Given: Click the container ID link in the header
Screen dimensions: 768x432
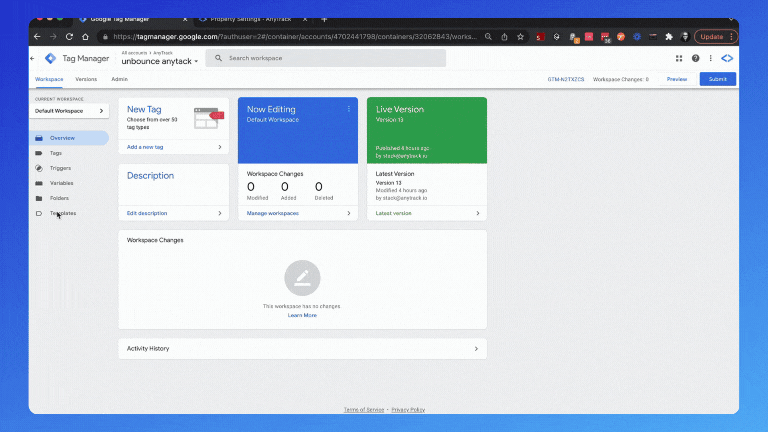Looking at the screenshot, I should pyautogui.click(x=566, y=79).
